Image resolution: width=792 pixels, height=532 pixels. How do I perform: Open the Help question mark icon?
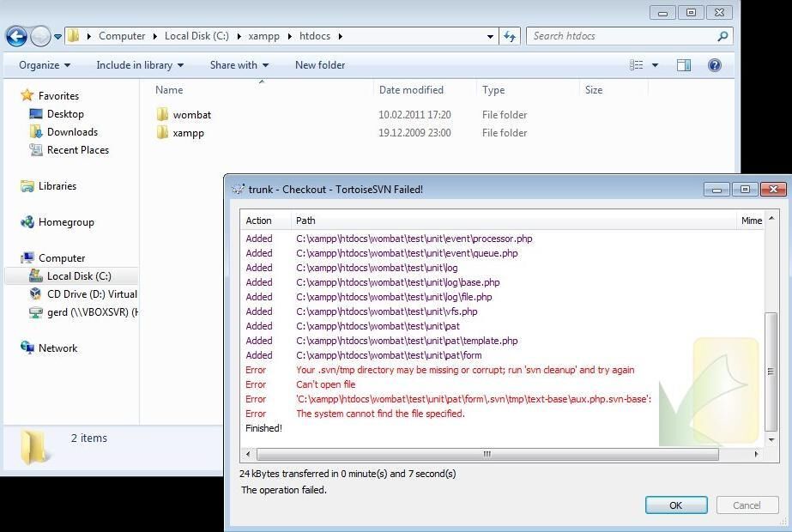coord(715,65)
